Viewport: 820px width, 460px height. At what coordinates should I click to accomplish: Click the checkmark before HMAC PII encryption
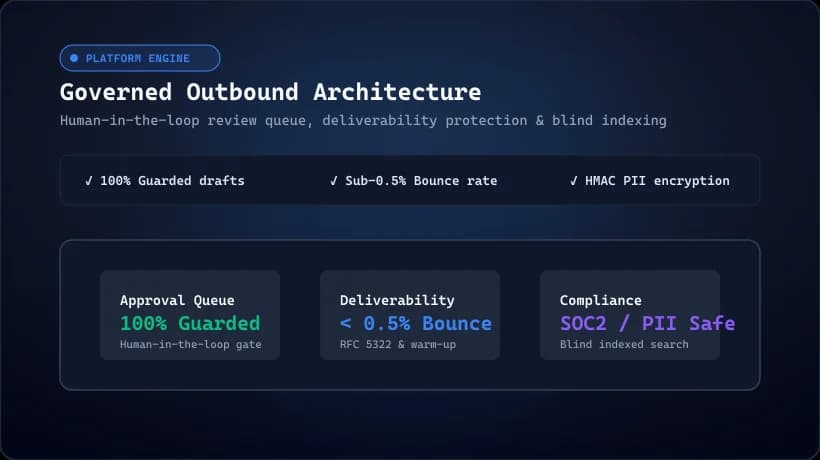[574, 181]
